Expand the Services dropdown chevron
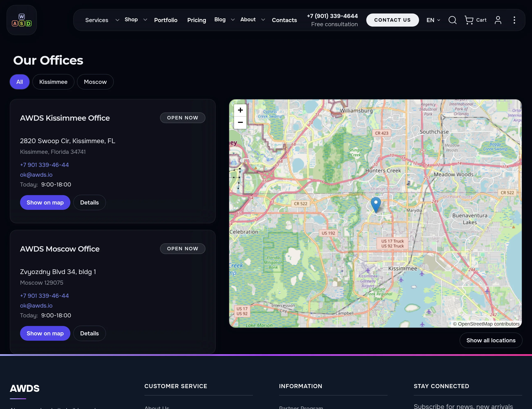Viewport: 532px width, 409px height. (x=117, y=20)
